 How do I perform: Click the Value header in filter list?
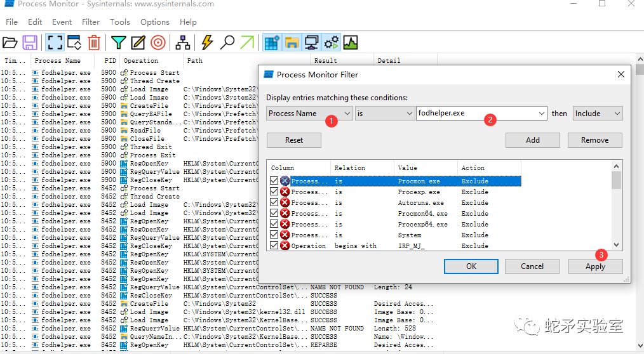click(426, 167)
